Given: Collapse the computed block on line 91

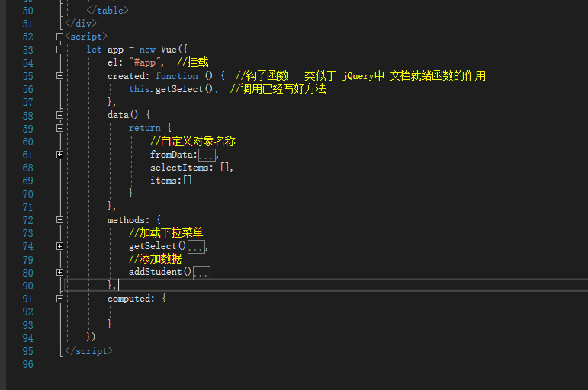Looking at the screenshot, I should tap(59, 299).
